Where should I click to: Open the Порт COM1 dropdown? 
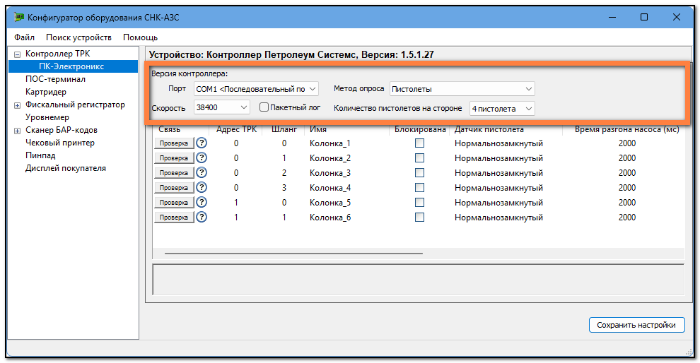(256, 89)
